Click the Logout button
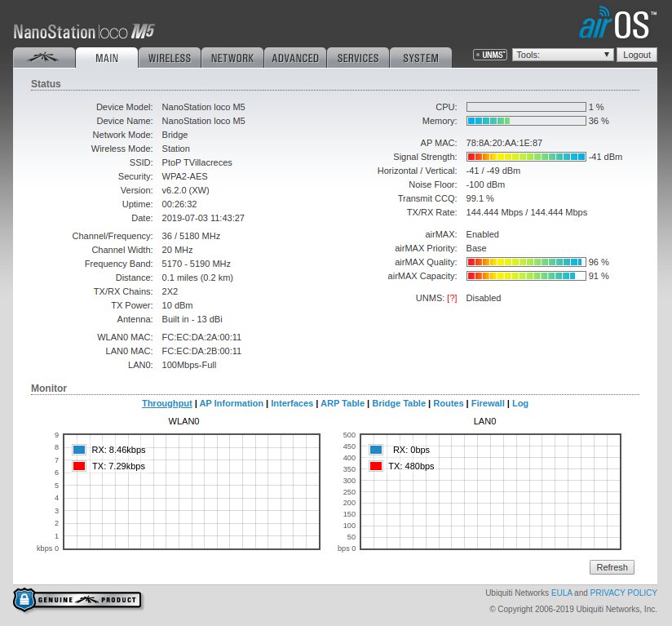The height and width of the screenshot is (626, 672). tap(636, 55)
